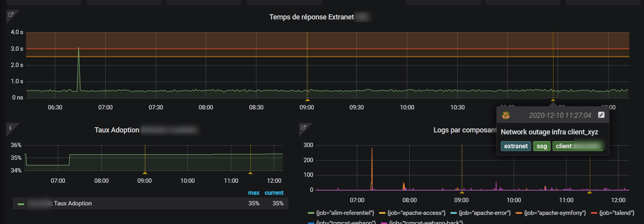Click 09:00 annotation marker in Temps de réponse graph

[307, 100]
